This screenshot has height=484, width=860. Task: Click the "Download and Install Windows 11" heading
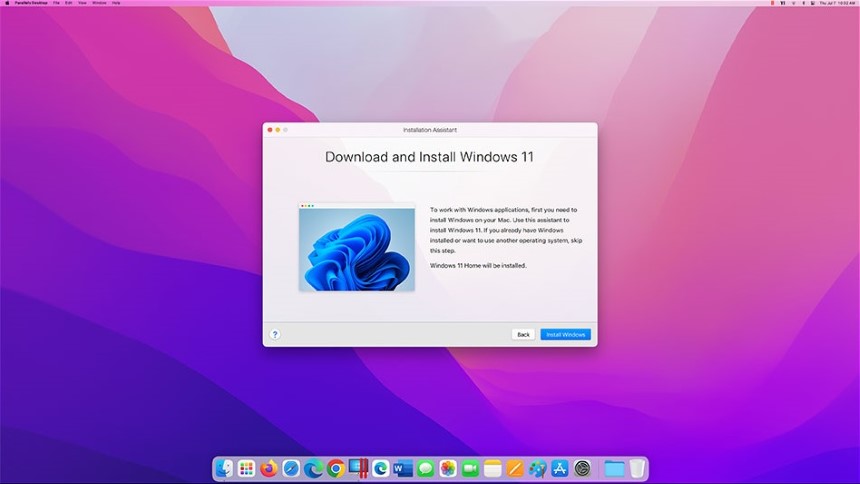coord(429,157)
